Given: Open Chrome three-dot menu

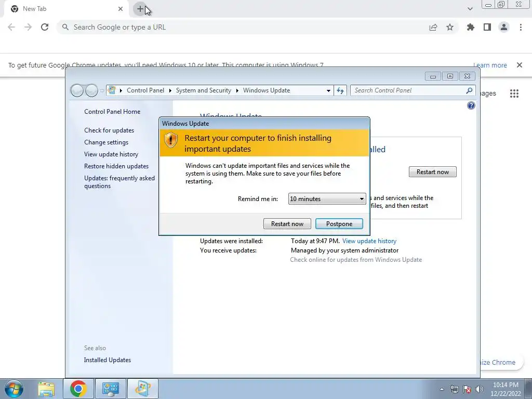Looking at the screenshot, I should click(521, 27).
